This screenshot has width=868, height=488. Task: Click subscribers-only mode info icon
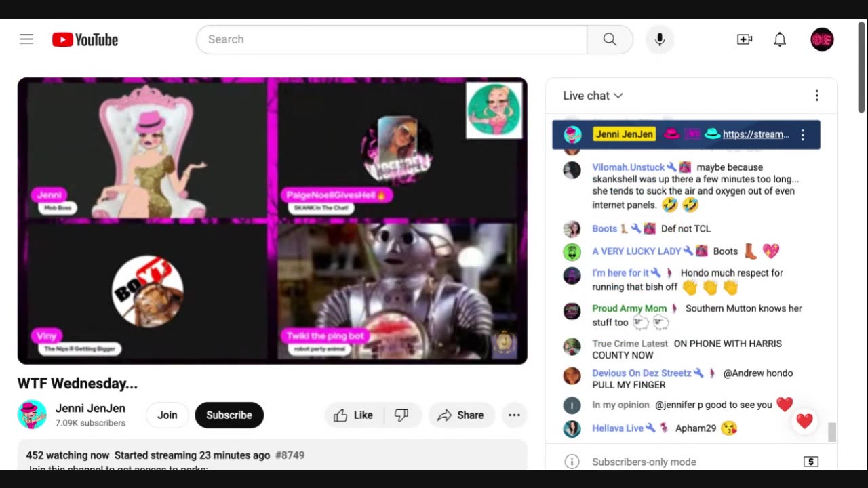tap(572, 462)
